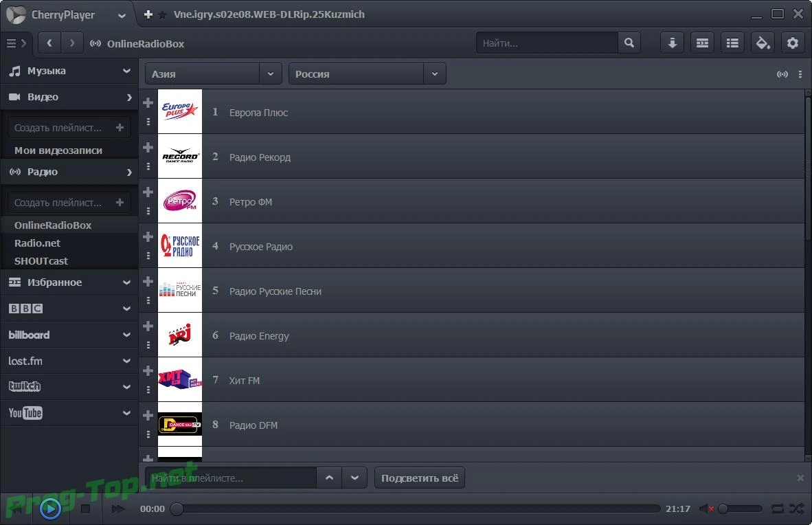The width and height of the screenshot is (812, 525).
Task: Expand the billboard section
Action: (69, 335)
